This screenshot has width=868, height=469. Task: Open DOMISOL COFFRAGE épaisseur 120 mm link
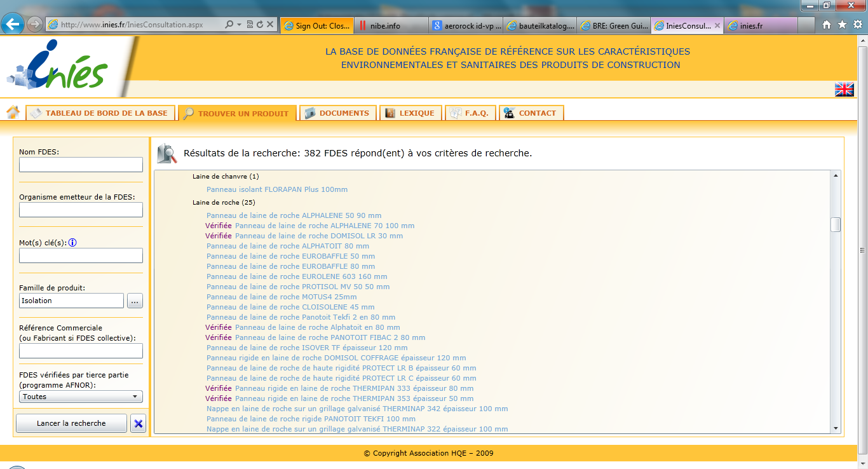pyautogui.click(x=336, y=358)
